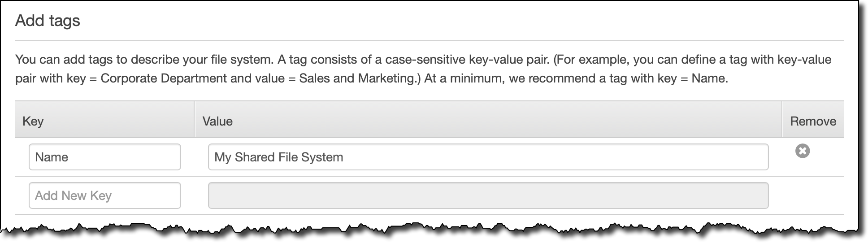Viewport: 868px width, 243px height.
Task: Remove the Name tag with the X icon
Action: click(x=802, y=151)
